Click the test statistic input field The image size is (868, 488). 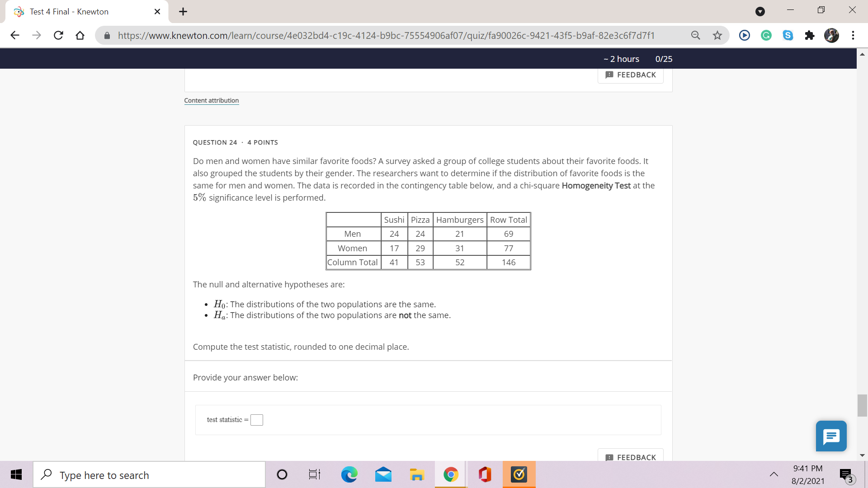[x=256, y=419]
